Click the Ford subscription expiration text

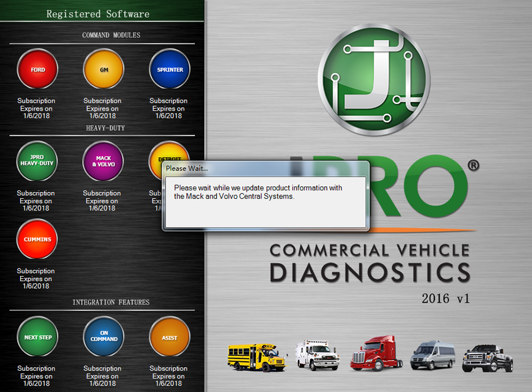click(36, 108)
